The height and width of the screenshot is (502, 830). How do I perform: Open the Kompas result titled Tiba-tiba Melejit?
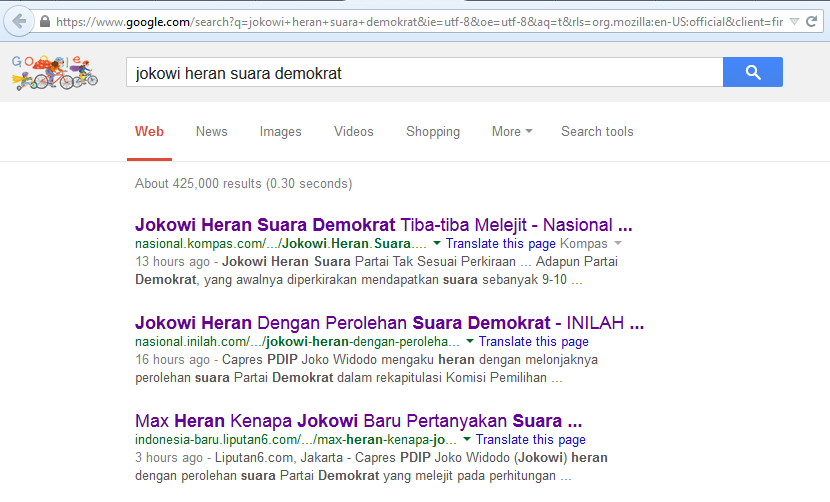point(383,225)
